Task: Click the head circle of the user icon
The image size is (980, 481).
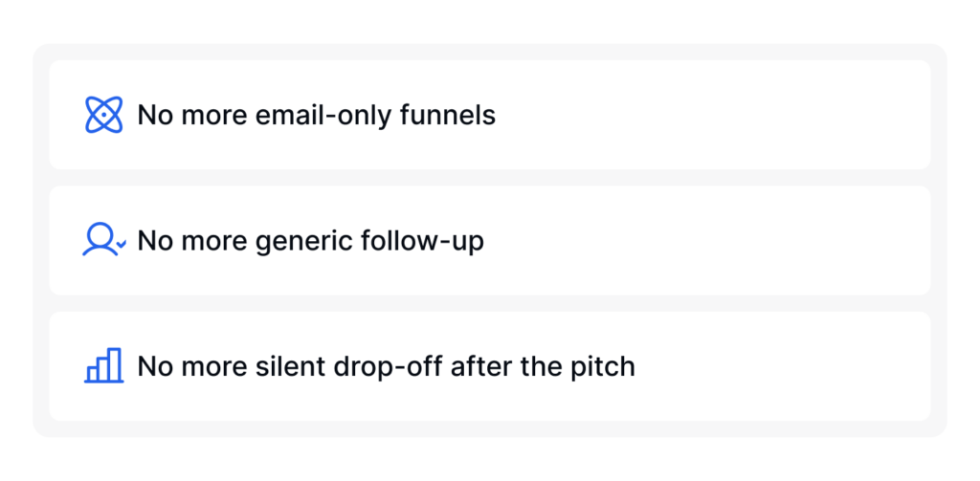Action: pos(100,235)
